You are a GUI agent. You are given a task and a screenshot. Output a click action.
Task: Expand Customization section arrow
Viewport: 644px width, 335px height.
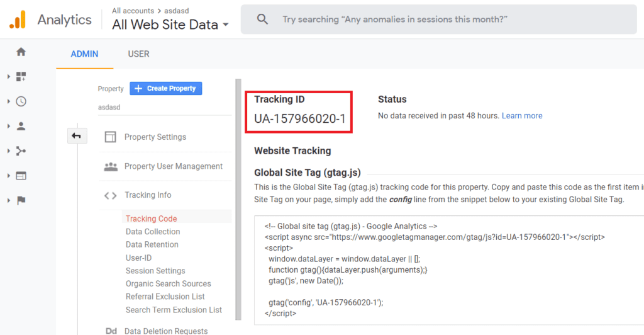coord(9,76)
